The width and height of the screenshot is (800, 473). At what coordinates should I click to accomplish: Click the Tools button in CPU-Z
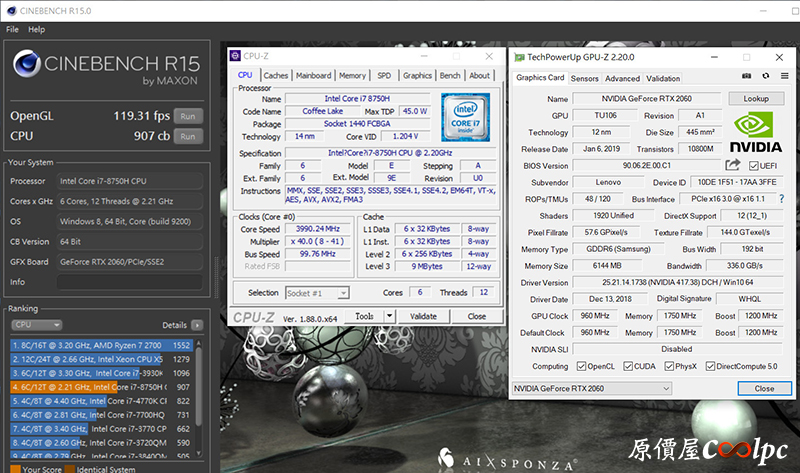[x=364, y=316]
